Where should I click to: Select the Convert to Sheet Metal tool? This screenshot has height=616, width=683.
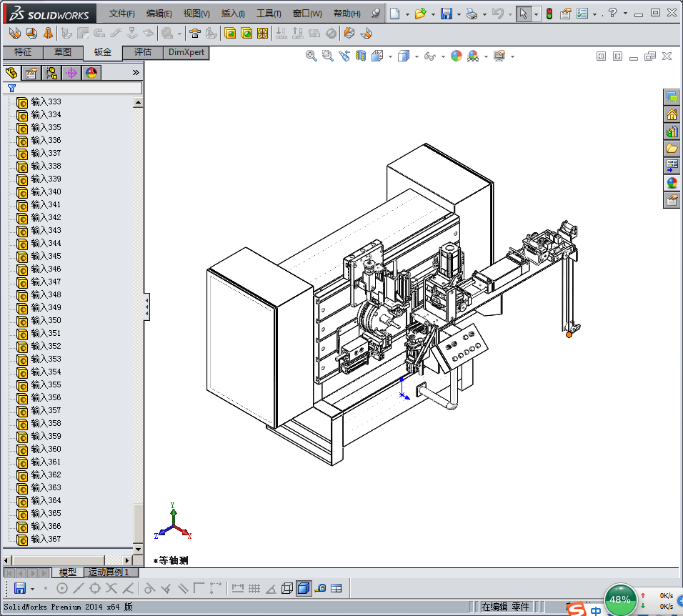point(31,33)
